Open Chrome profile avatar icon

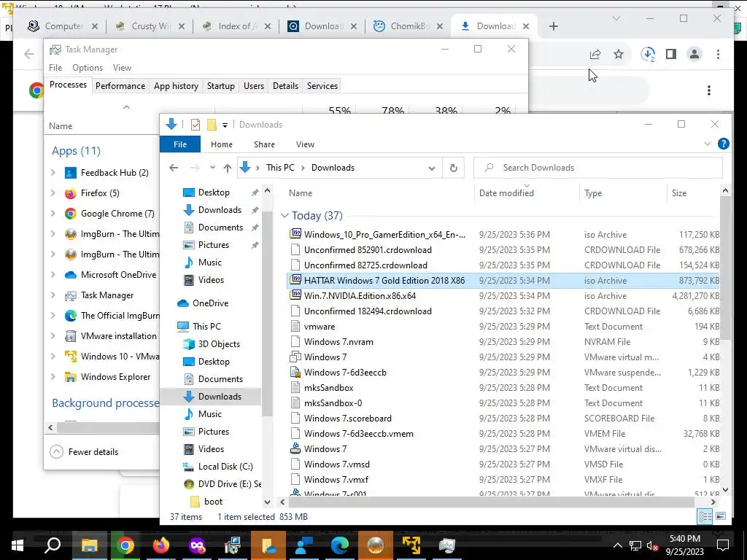[694, 54]
